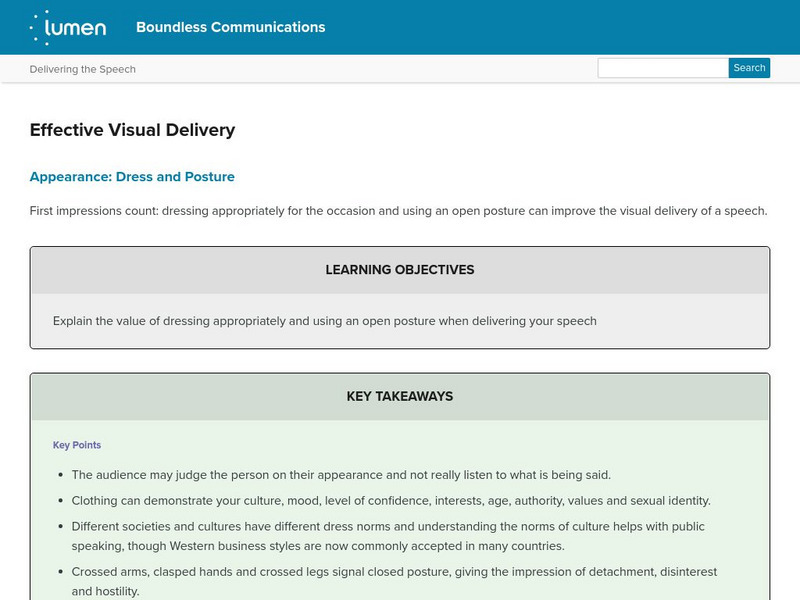Image resolution: width=800 pixels, height=600 pixels.
Task: Click the Lumen logo
Action: coord(68,28)
